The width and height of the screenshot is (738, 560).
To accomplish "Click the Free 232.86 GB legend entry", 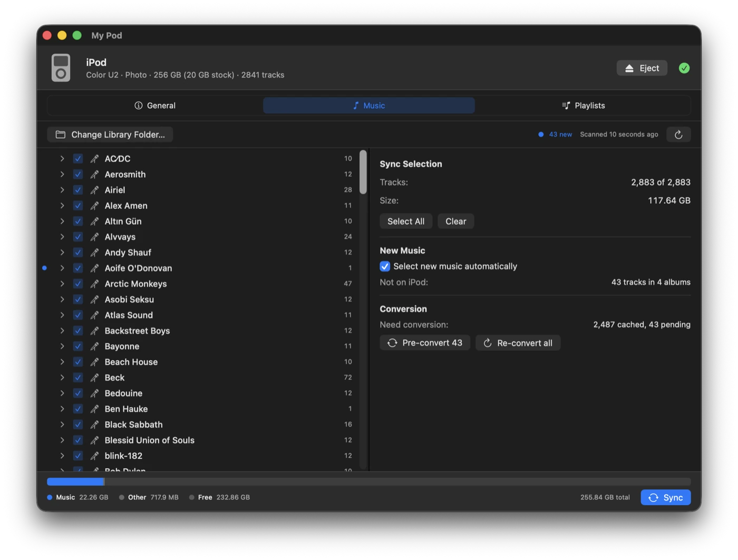I will click(x=219, y=497).
